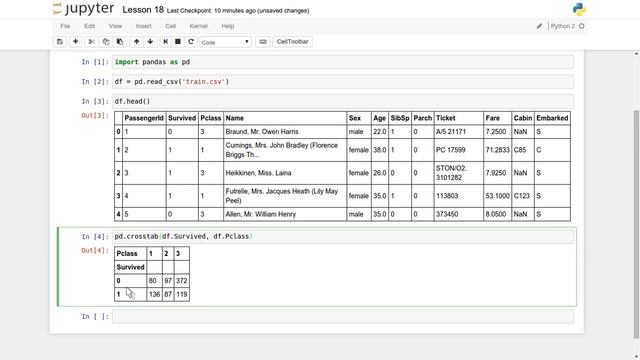Open the cell type Code dropdown
The height and width of the screenshot is (360, 640).
click(x=225, y=42)
